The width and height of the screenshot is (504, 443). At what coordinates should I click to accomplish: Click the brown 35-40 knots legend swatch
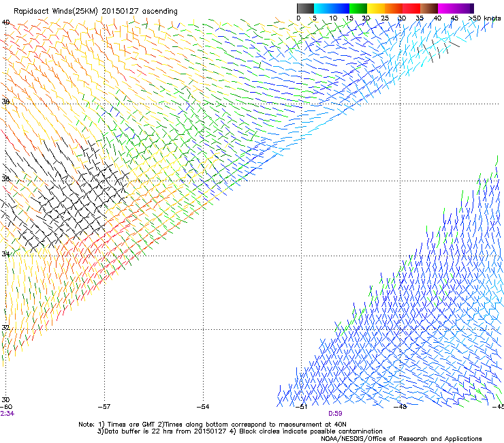click(x=429, y=8)
